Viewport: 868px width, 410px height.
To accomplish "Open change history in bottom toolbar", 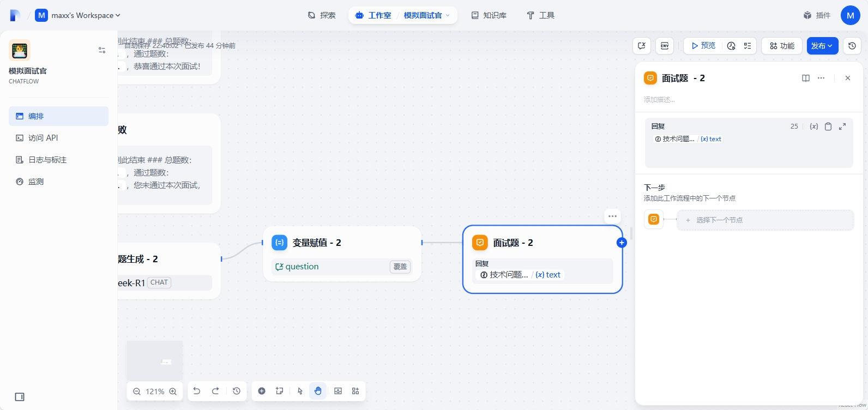I will (237, 391).
